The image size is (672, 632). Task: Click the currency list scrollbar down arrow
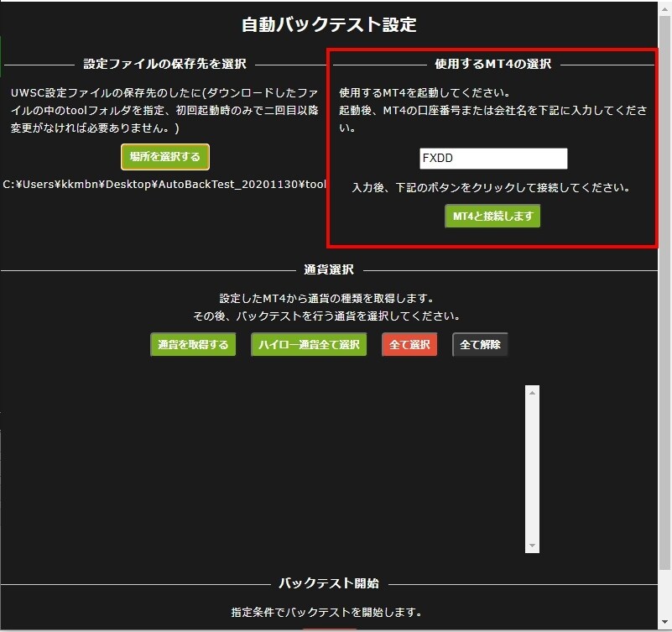click(532, 546)
